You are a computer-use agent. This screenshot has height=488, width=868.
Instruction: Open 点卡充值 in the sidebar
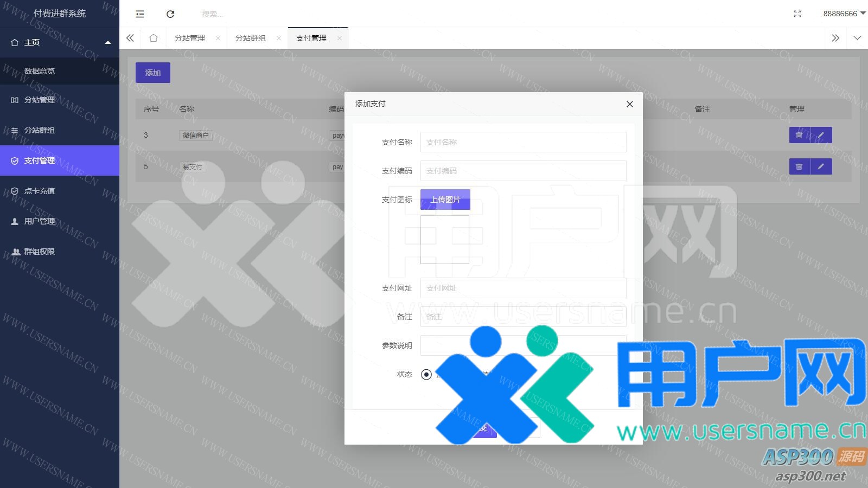pyautogui.click(x=60, y=191)
